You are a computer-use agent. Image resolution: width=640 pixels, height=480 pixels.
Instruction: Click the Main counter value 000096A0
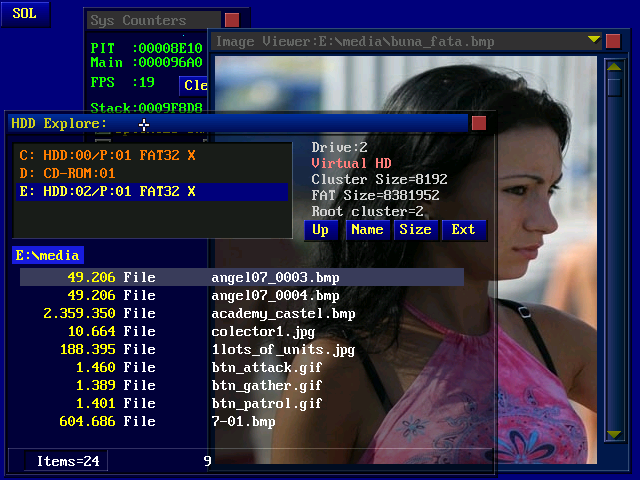point(171,62)
